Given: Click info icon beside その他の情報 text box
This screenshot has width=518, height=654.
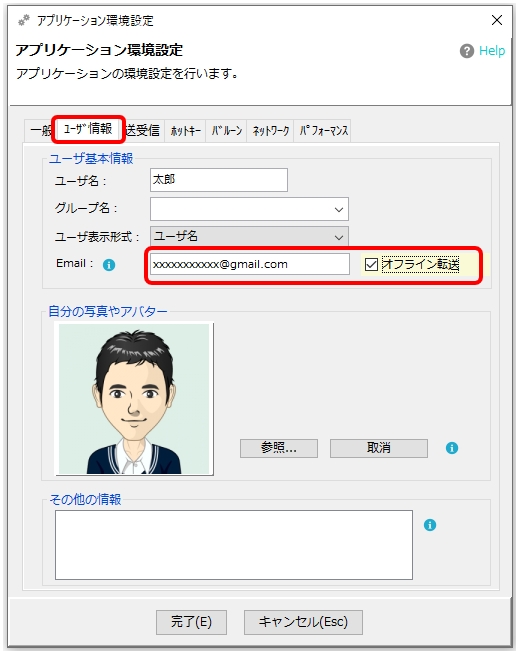Looking at the screenshot, I should [x=430, y=525].
